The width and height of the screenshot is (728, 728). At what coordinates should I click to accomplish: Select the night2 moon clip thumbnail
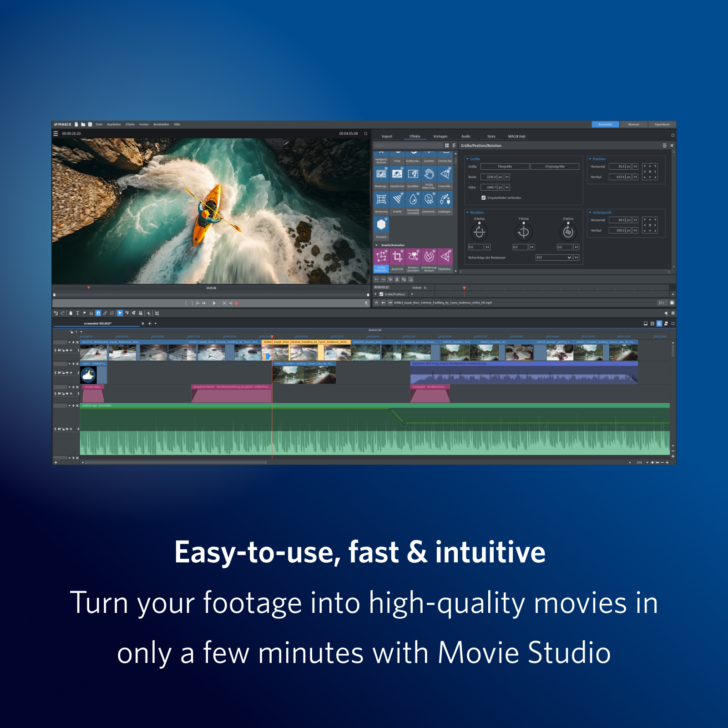click(x=88, y=375)
